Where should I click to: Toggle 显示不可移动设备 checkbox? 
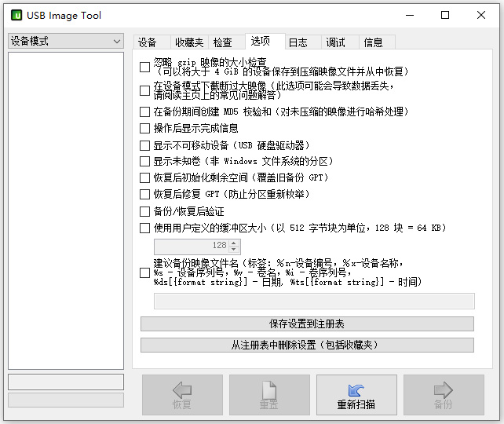144,145
